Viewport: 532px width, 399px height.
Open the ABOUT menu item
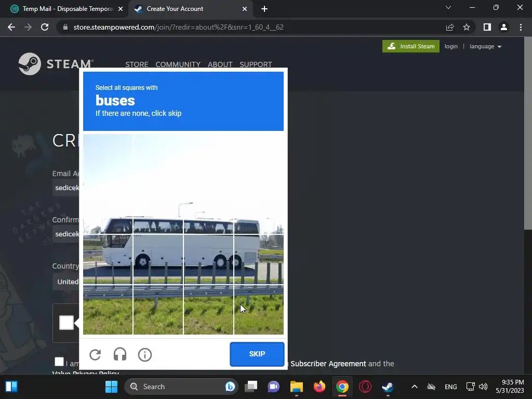pyautogui.click(x=220, y=64)
